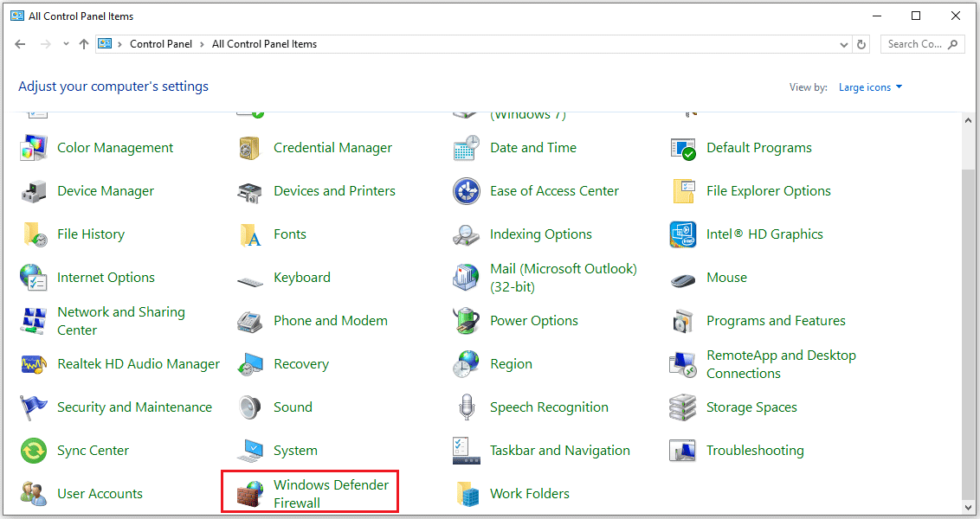The image size is (980, 519).
Task: Click Adjust your computer's settings link
Action: pyautogui.click(x=114, y=86)
